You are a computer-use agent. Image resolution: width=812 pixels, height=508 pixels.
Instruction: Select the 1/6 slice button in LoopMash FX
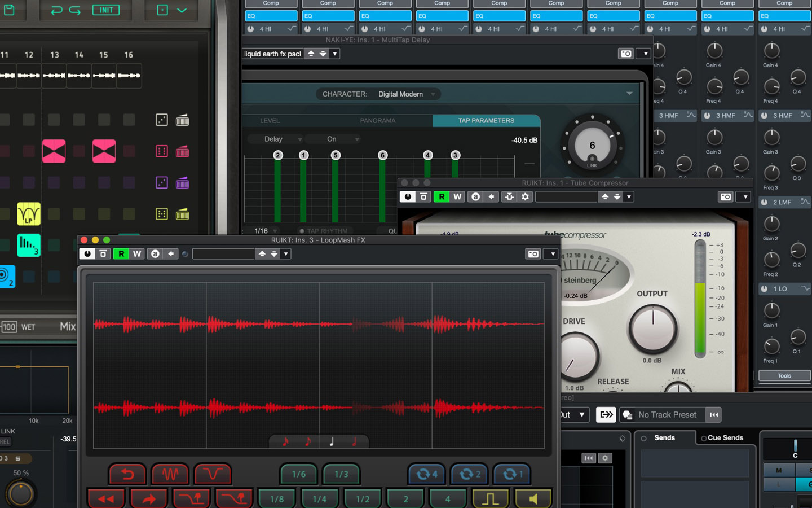coord(299,474)
